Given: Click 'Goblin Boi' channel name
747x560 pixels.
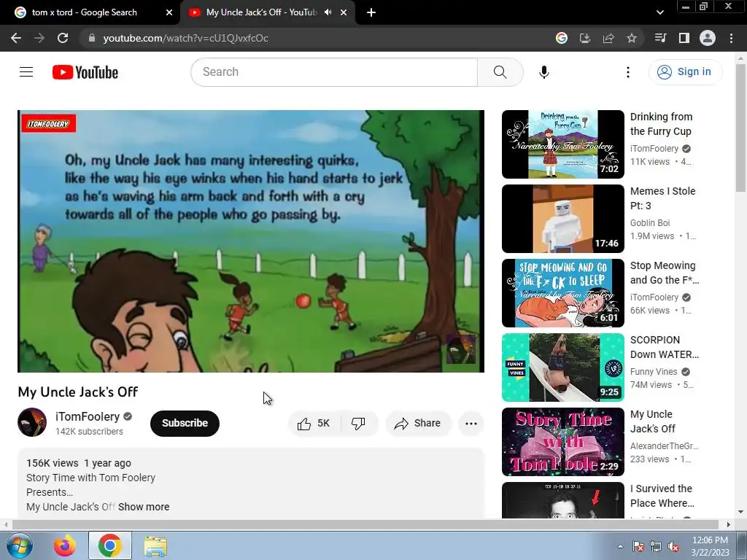Looking at the screenshot, I should [650, 223].
